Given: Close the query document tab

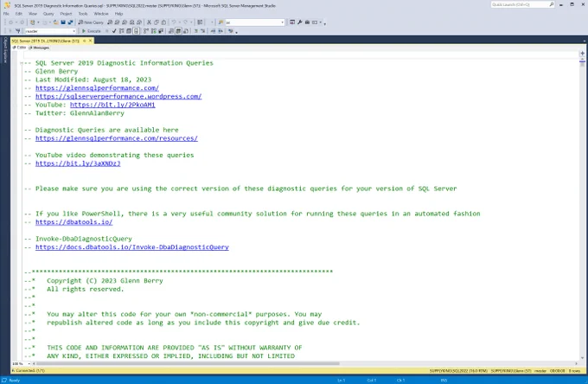Looking at the screenshot, I should pyautogui.click(x=90, y=41).
